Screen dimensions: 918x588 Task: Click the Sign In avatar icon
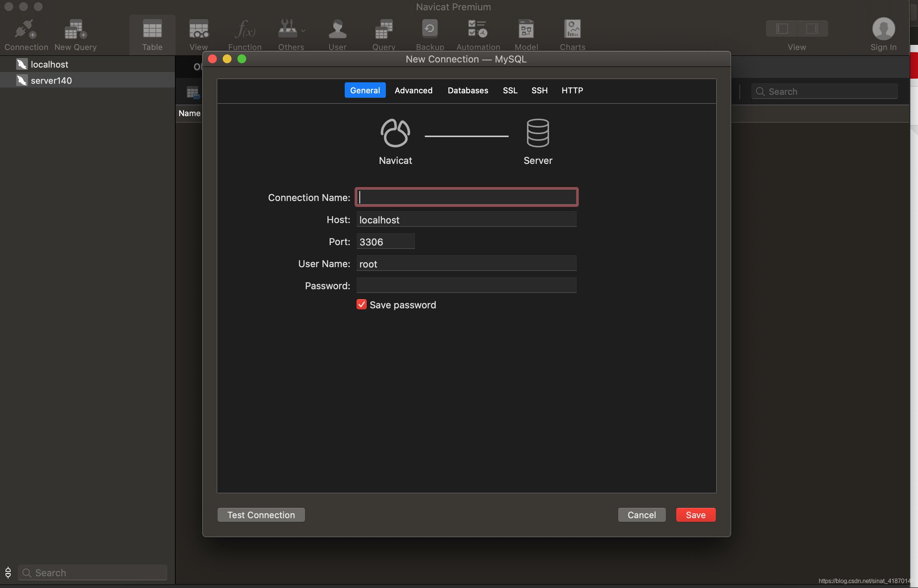883,29
